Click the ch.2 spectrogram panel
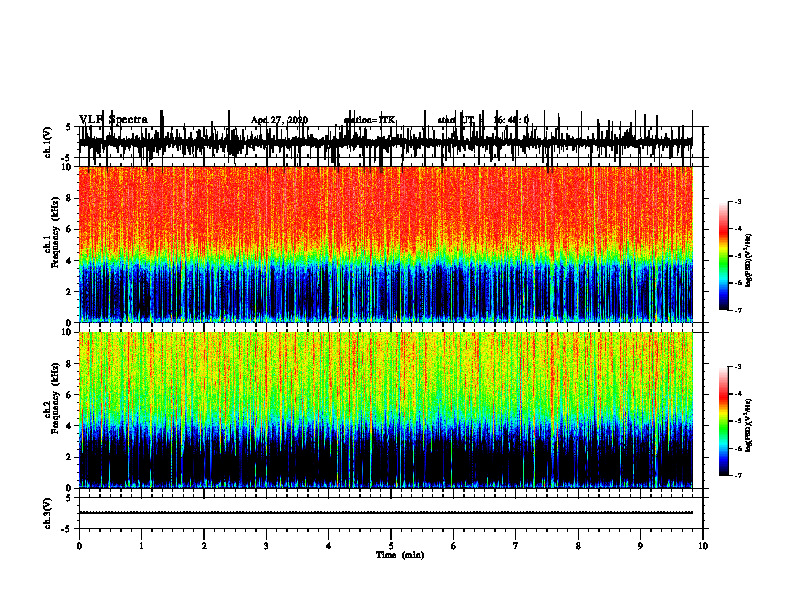This screenshot has width=792, height=612. [386, 410]
